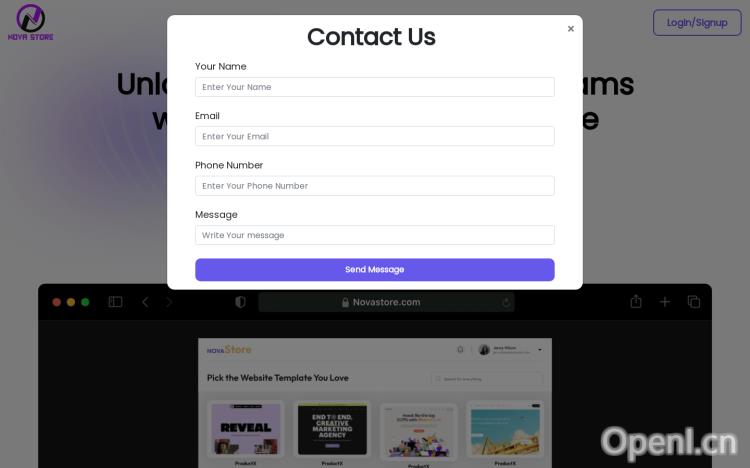
Task: Select the REVEAL template thumbnail
Action: pyautogui.click(x=246, y=429)
